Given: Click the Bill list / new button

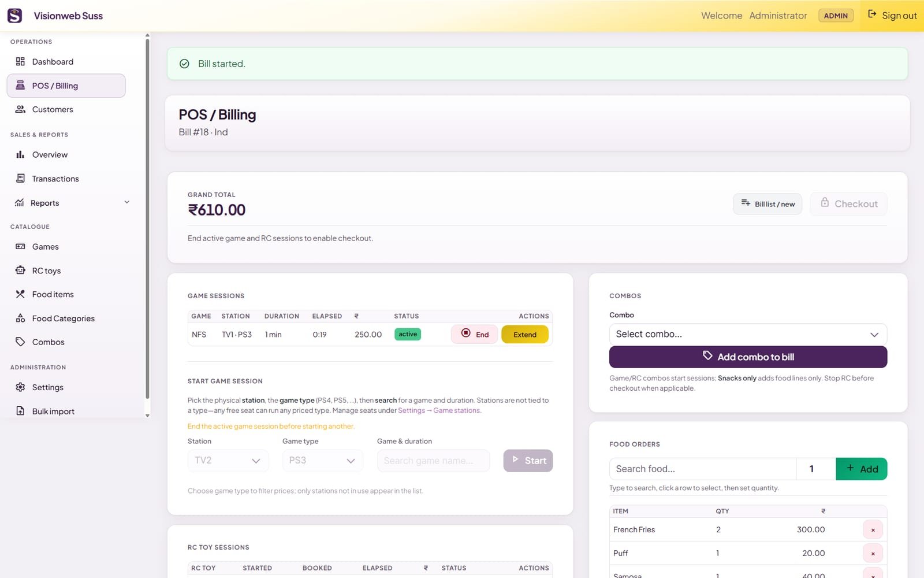Looking at the screenshot, I should pos(767,204).
